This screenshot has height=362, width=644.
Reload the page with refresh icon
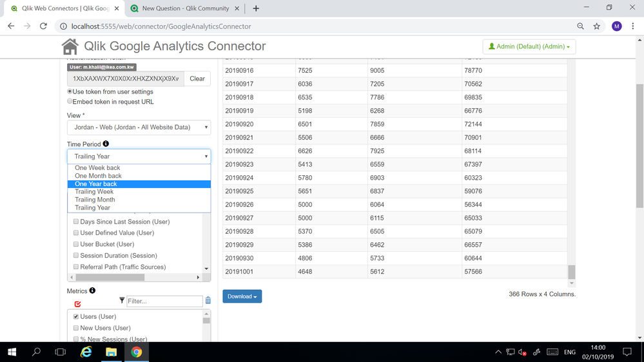coord(43,26)
